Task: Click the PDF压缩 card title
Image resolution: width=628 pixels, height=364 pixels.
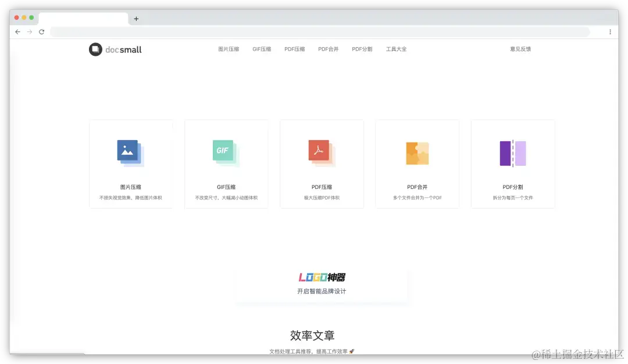Action: [x=322, y=187]
